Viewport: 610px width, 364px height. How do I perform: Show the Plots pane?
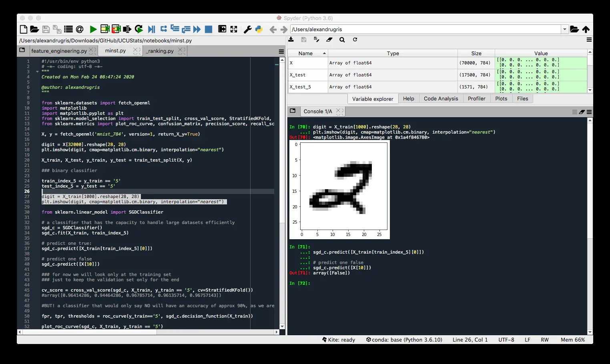(501, 99)
